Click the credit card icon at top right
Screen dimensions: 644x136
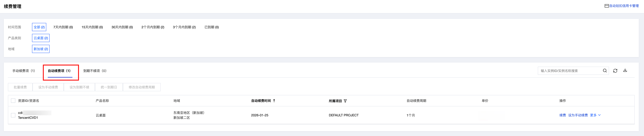point(607,6)
